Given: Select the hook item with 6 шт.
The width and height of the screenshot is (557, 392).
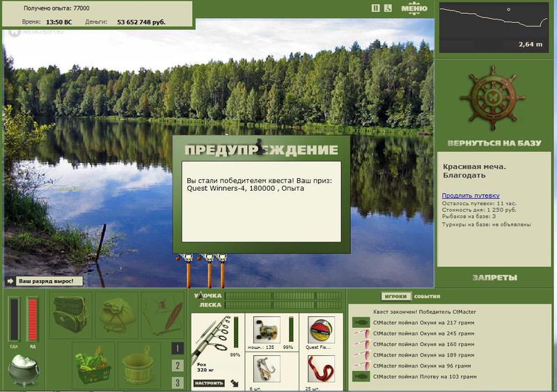Looking at the screenshot, I should (267, 368).
